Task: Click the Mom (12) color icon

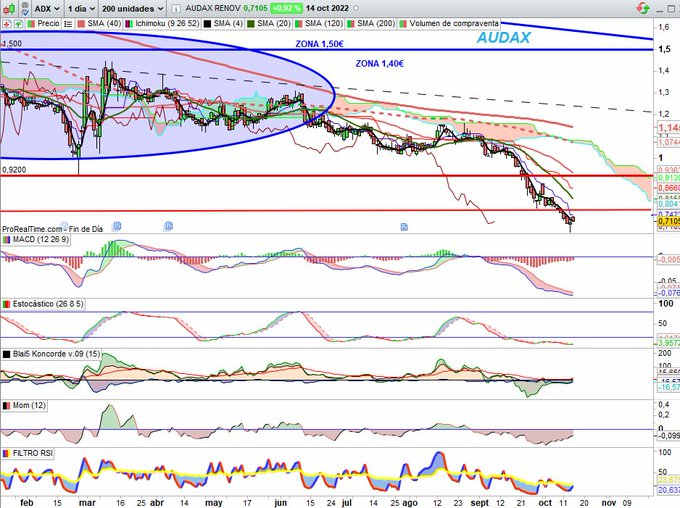Action: pyautogui.click(x=7, y=406)
